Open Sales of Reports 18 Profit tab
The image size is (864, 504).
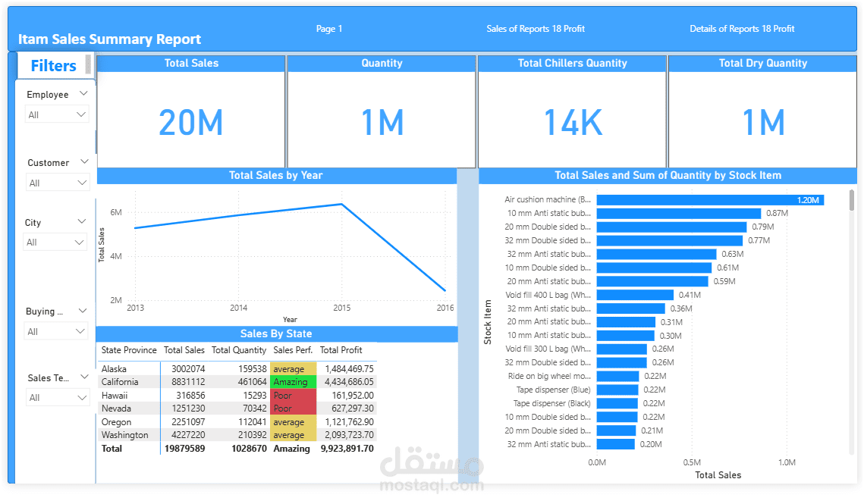[x=535, y=29]
